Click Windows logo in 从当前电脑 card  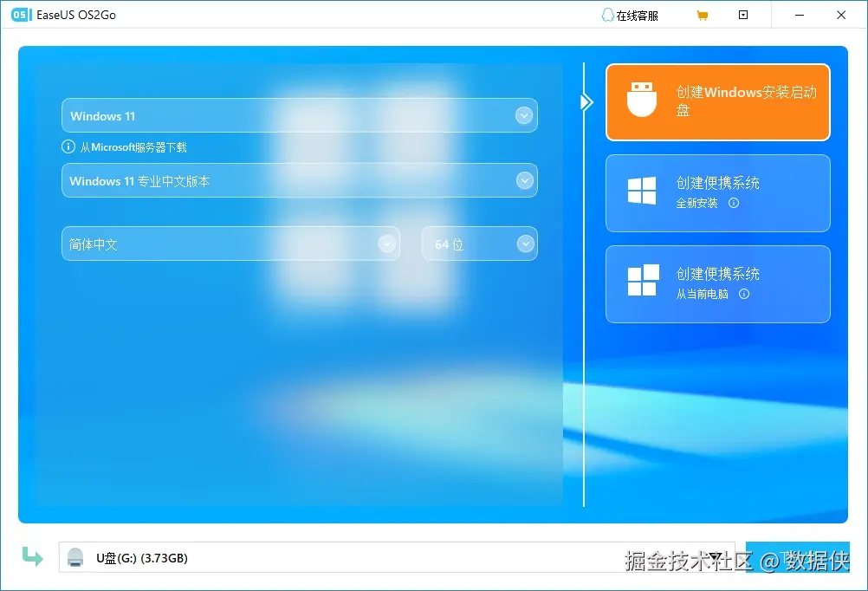point(644,280)
